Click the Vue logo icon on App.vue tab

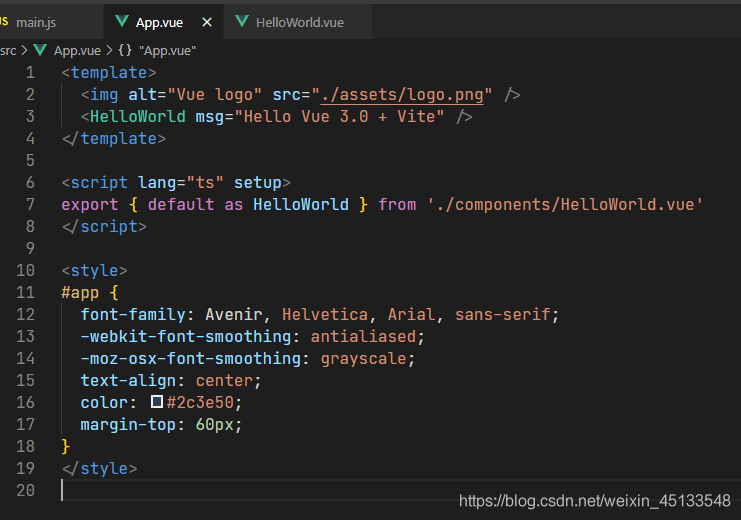(x=122, y=22)
